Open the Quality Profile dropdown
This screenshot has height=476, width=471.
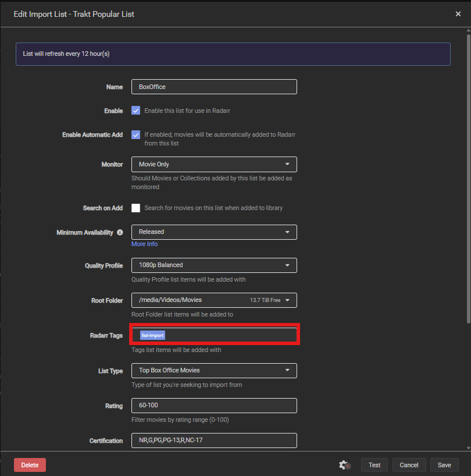tap(214, 265)
